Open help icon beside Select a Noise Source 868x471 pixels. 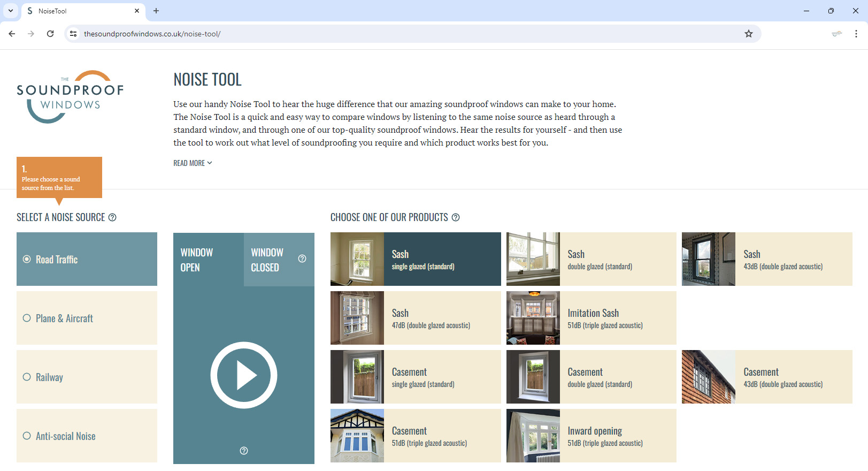pyautogui.click(x=112, y=217)
